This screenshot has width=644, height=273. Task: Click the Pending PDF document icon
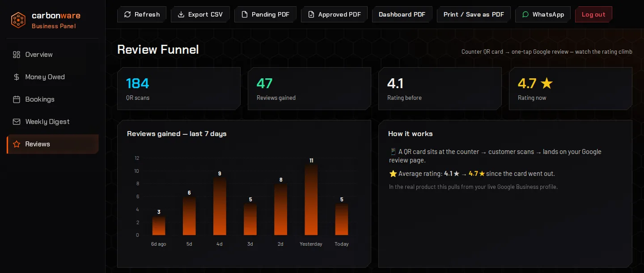[245, 14]
